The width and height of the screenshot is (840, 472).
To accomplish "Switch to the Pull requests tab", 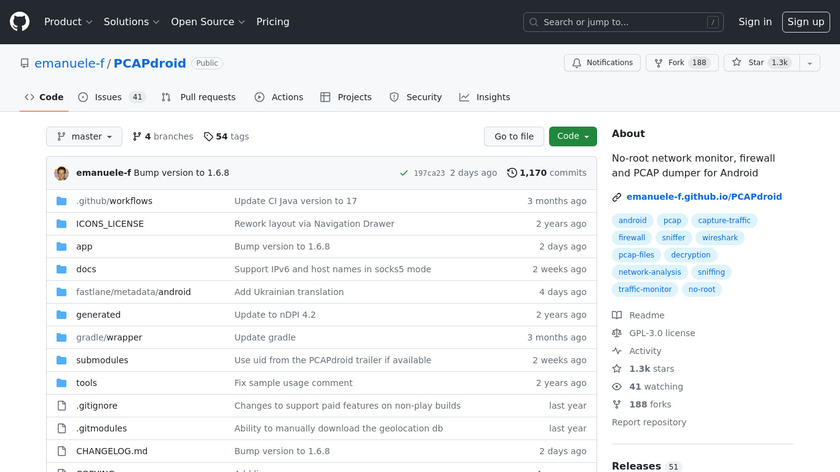I will pyautogui.click(x=198, y=98).
